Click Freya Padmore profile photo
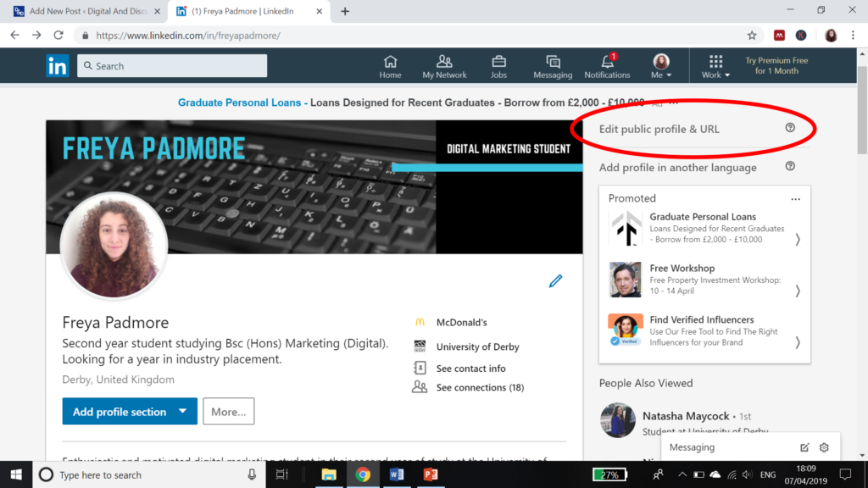Image resolution: width=868 pixels, height=488 pixels. 114,246
